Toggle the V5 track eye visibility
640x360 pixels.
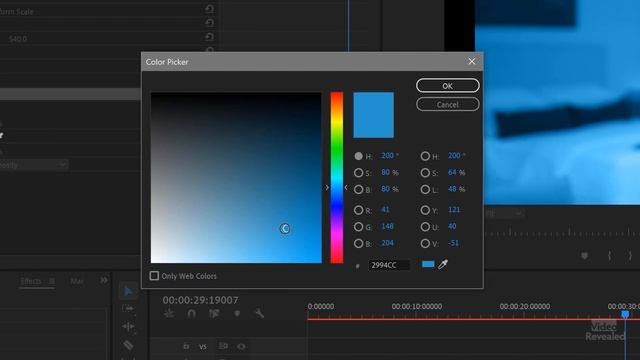(241, 347)
